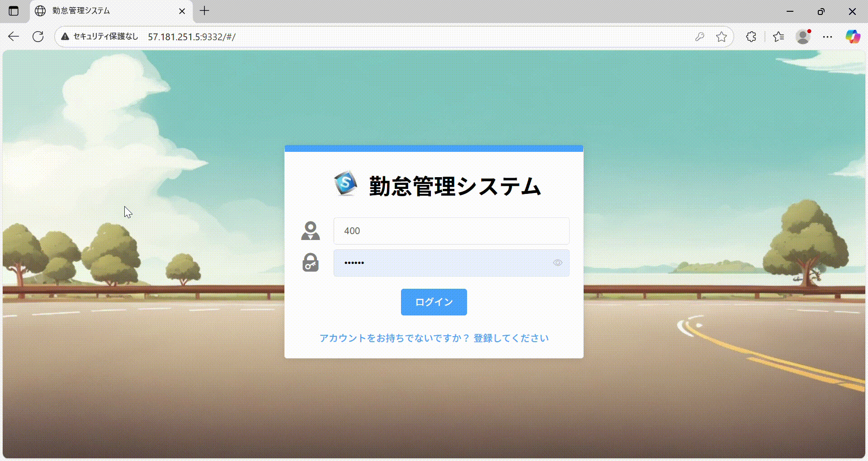Open the Favorites list icon
Image resolution: width=868 pixels, height=461 pixels.
(778, 37)
